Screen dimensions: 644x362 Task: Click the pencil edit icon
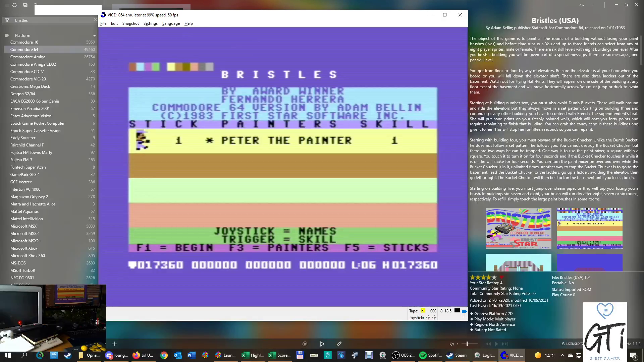pyautogui.click(x=339, y=344)
